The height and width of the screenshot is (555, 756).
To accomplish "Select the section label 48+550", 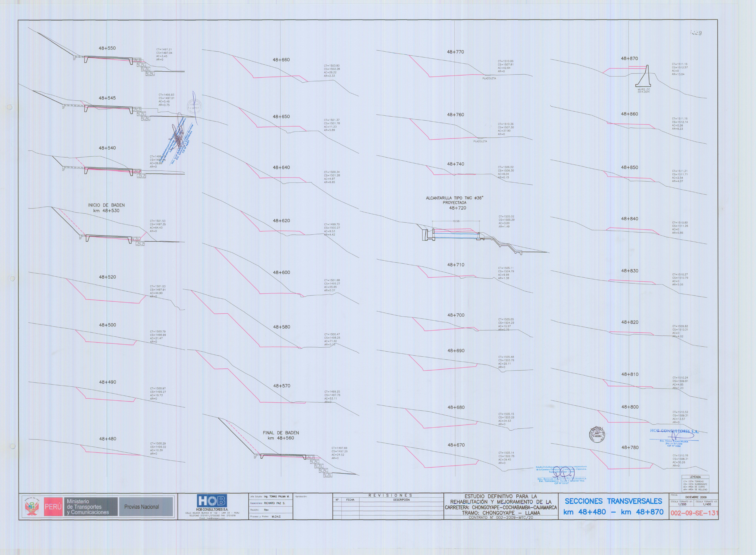I will [107, 48].
